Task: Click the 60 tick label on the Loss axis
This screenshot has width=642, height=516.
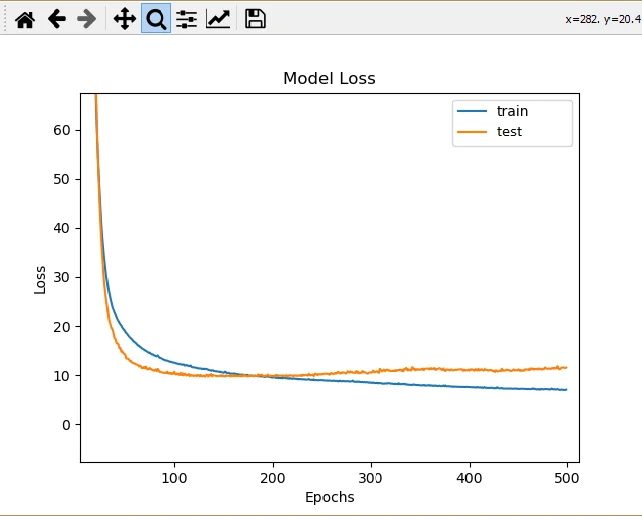Action: click(62, 130)
